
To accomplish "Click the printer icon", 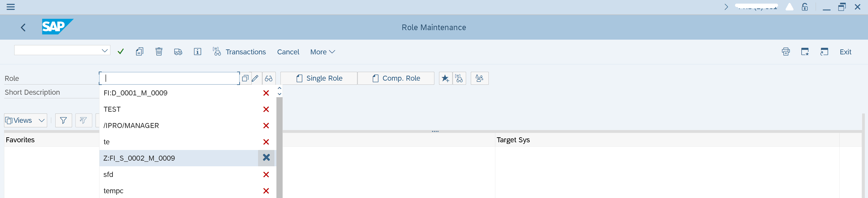I will tap(786, 51).
